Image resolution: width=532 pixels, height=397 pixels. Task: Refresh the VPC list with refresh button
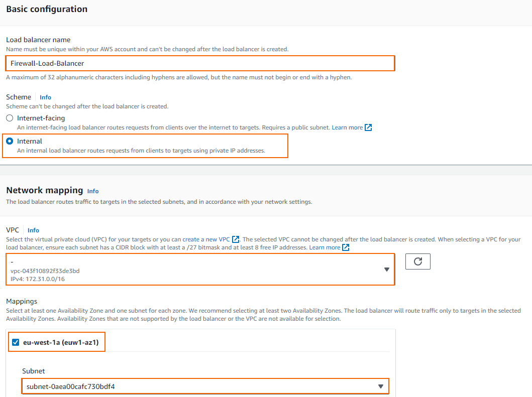(417, 261)
